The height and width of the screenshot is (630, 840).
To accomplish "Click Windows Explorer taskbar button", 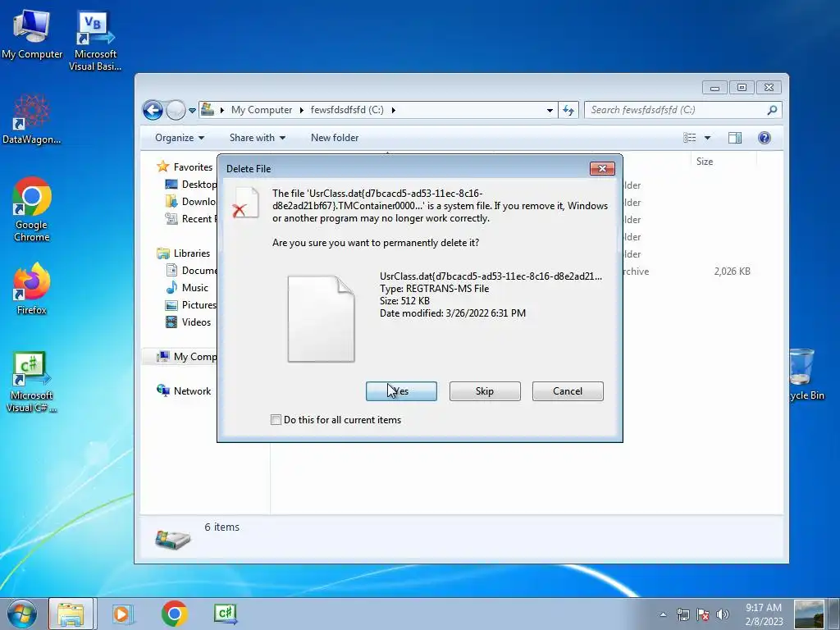I will coord(71,614).
